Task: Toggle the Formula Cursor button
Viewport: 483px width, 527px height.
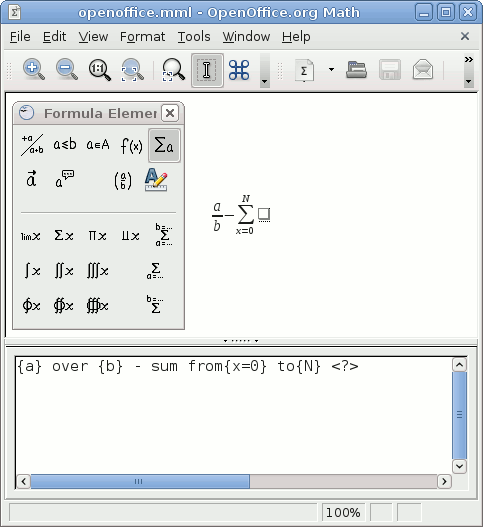Action: point(207,70)
